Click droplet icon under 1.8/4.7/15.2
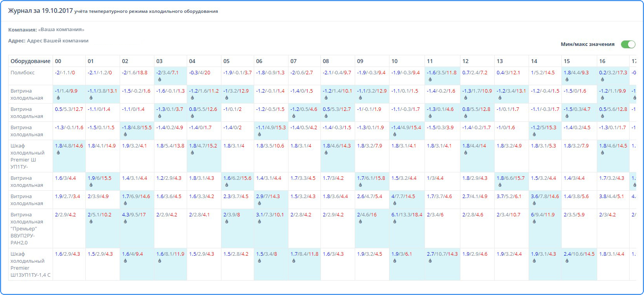 [x=192, y=153]
